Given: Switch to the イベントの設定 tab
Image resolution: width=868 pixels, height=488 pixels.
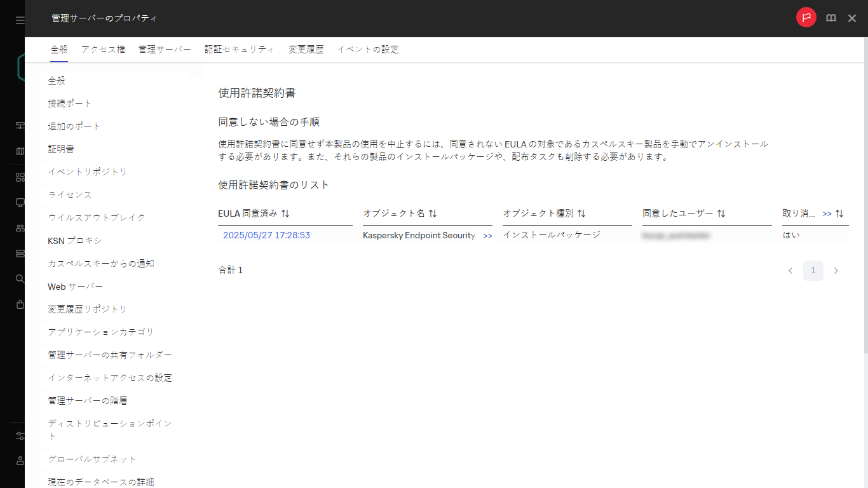Looking at the screenshot, I should (367, 49).
